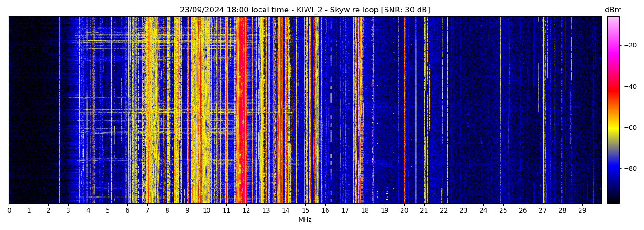The image size is (644, 230).
Task: Click the red signal line at 20 MHz
Action: pos(404,110)
